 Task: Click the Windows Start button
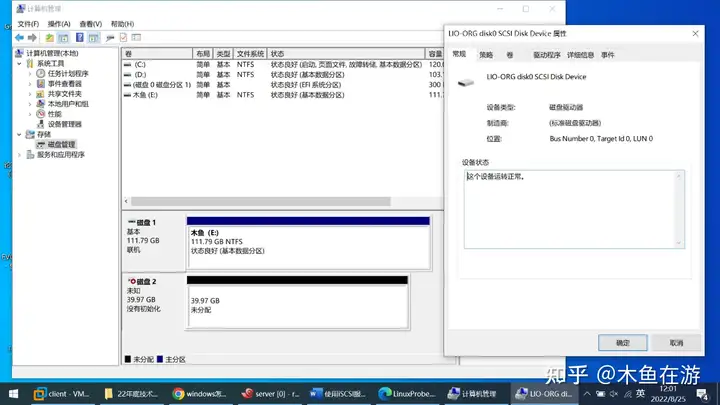(13, 394)
